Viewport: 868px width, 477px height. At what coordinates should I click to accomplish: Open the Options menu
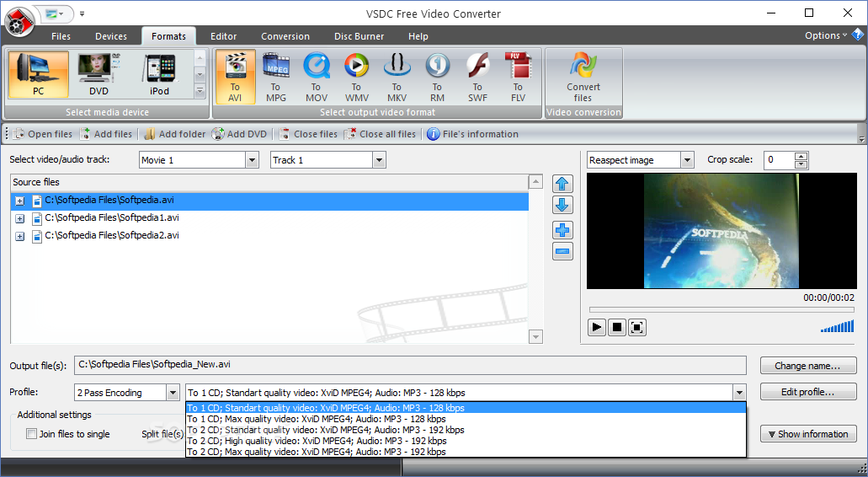[x=826, y=35]
